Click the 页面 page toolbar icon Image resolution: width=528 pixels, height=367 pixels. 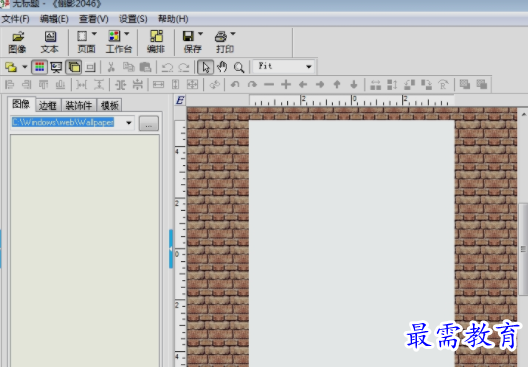(82, 36)
